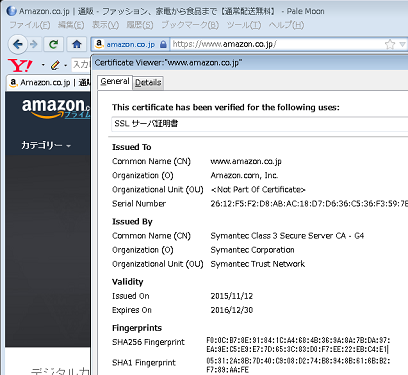Screen dimensions: 408x375
Task: Go back with the browser back arrow
Action: point(18,44)
